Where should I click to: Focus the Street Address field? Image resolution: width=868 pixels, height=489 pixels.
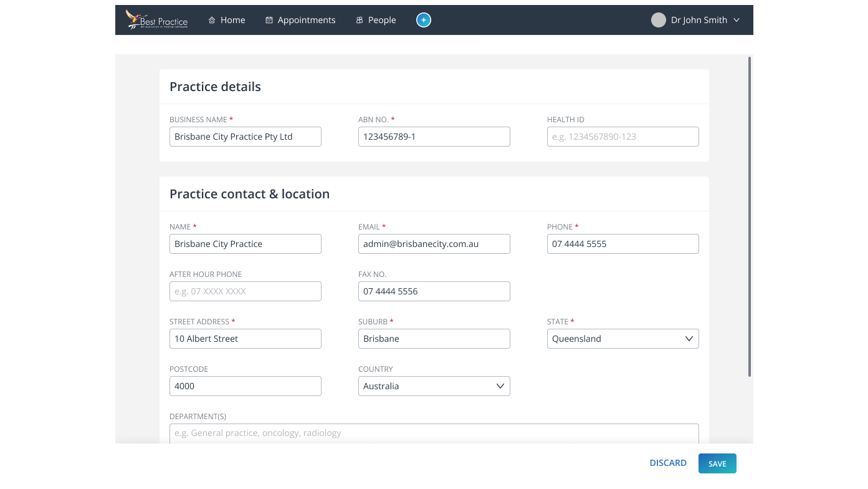pyautogui.click(x=246, y=339)
